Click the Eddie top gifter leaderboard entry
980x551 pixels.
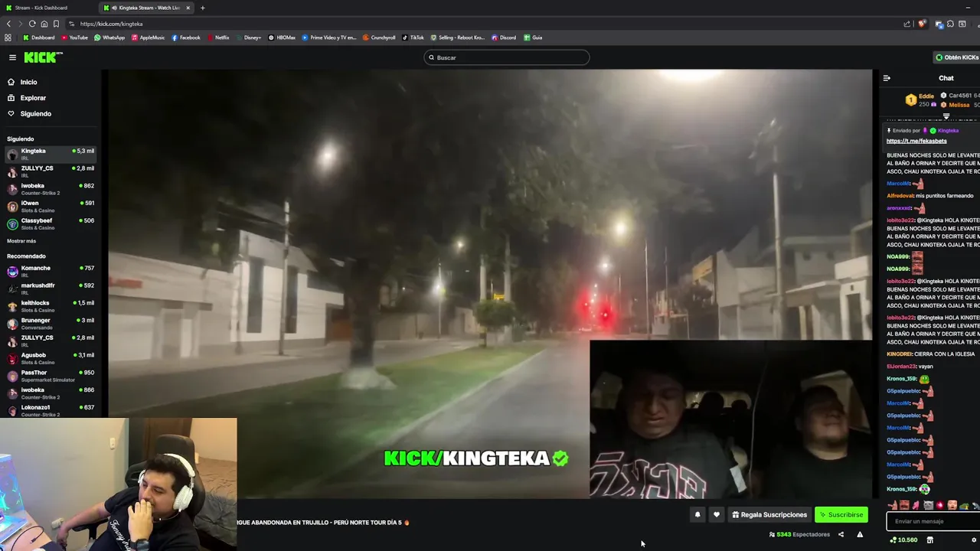(920, 99)
